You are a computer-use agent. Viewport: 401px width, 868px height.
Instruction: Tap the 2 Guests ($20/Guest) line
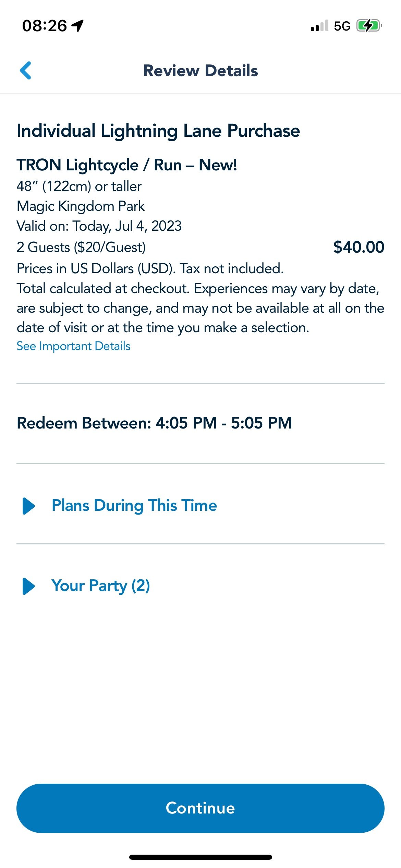[x=81, y=247]
